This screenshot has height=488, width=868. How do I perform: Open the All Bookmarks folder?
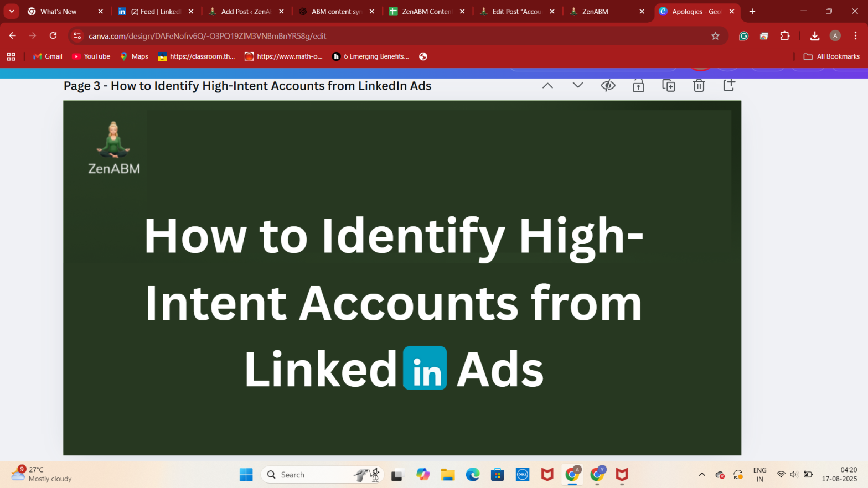[831, 56]
